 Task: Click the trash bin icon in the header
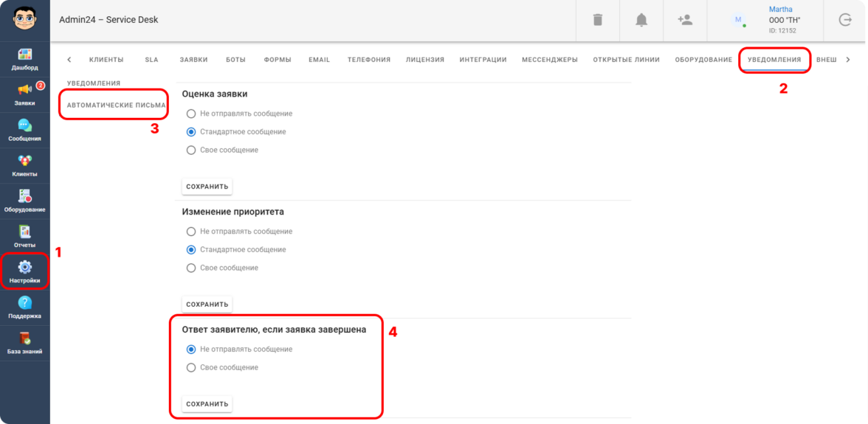pyautogui.click(x=598, y=21)
